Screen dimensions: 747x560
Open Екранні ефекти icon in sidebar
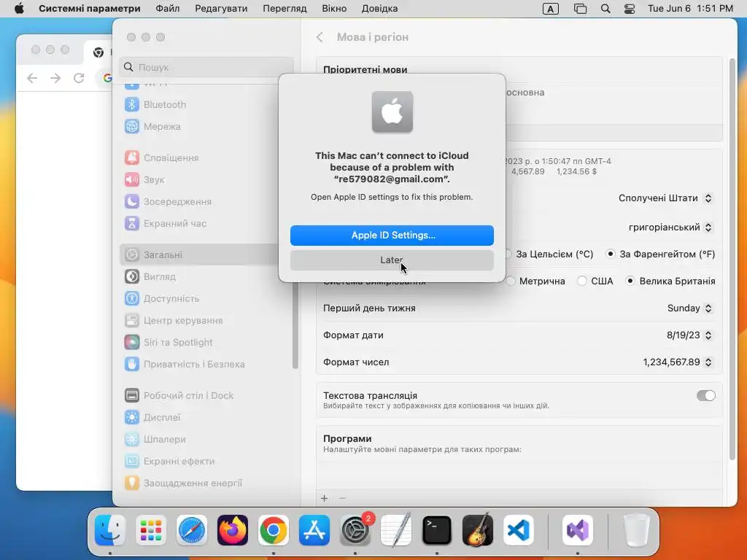click(x=131, y=462)
